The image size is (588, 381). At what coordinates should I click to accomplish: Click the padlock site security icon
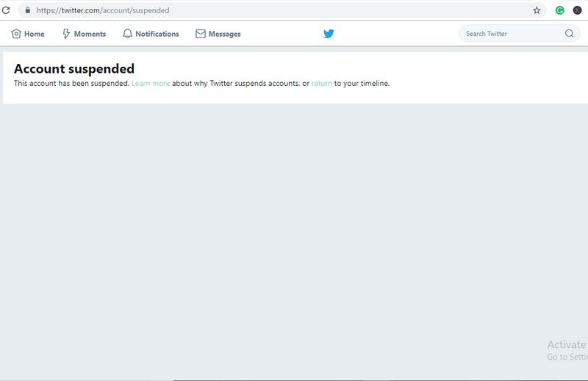27,11
